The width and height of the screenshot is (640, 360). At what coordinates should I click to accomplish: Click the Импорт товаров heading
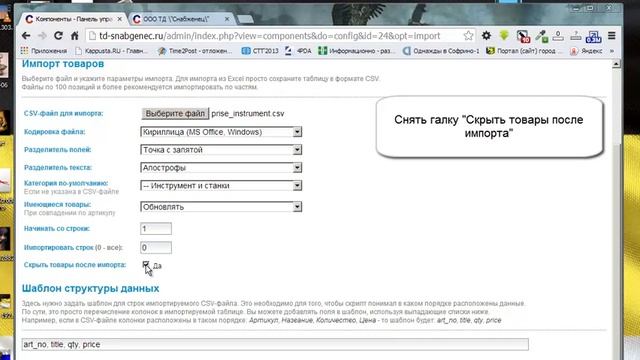click(x=63, y=64)
